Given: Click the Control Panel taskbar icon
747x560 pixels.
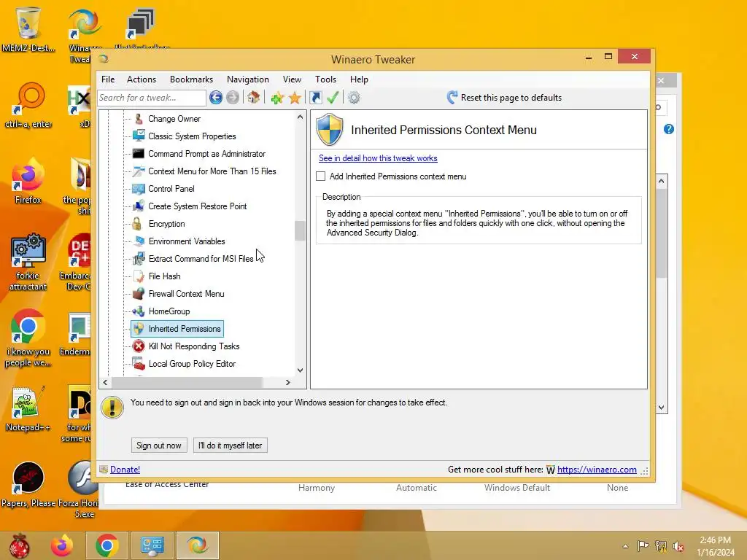Looking at the screenshot, I should 152,545.
